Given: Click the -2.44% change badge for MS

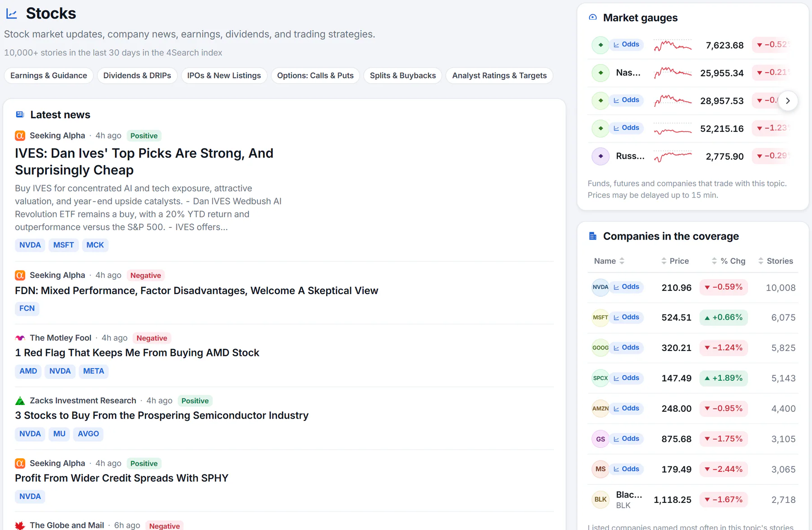Looking at the screenshot, I should (724, 469).
